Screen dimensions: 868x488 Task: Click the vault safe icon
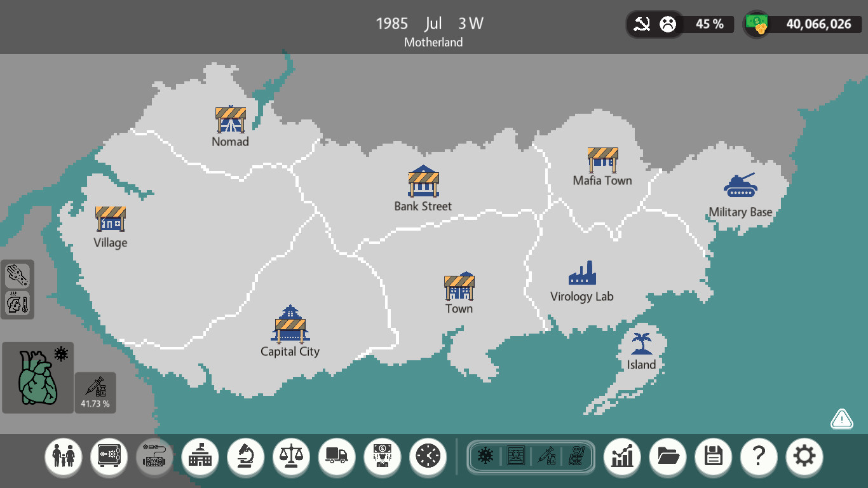[x=109, y=456]
